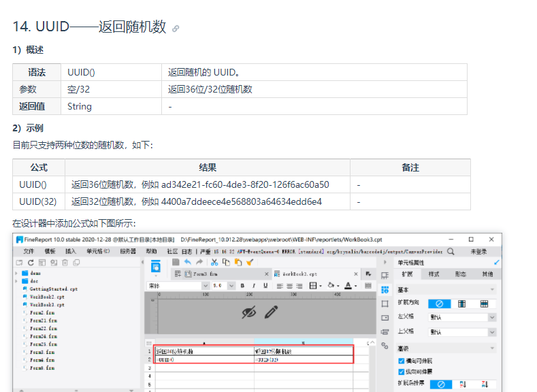Image resolution: width=537 pixels, height=392 pixels.
Task: Toggle underline U formatting
Action: [x=265, y=286]
